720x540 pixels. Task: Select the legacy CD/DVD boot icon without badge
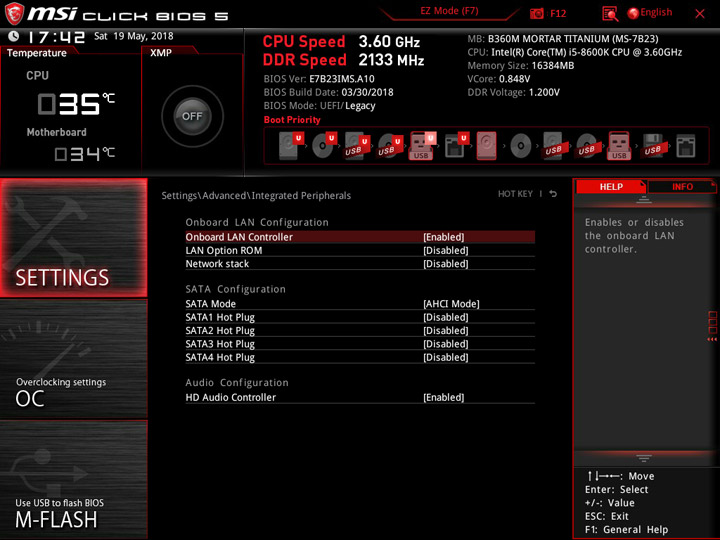(520, 146)
